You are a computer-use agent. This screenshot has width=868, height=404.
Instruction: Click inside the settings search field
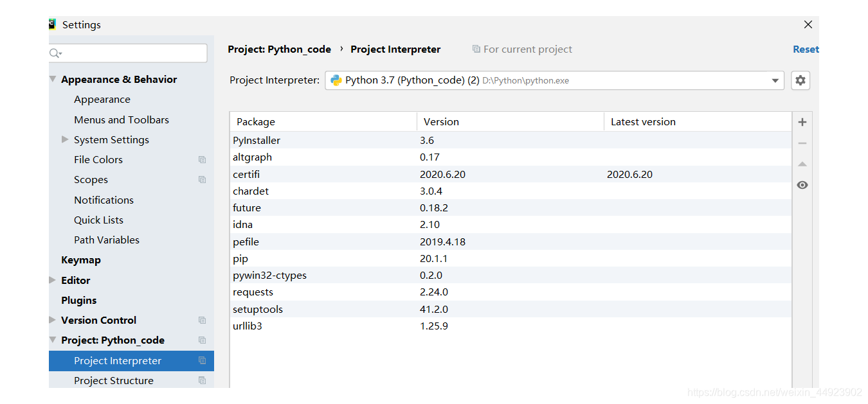click(x=129, y=53)
